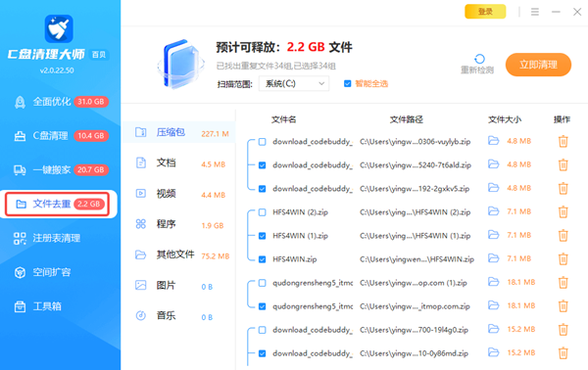This screenshot has height=370, width=588.
Task: Check the box for op.com (1).zip row
Action: 262,283
